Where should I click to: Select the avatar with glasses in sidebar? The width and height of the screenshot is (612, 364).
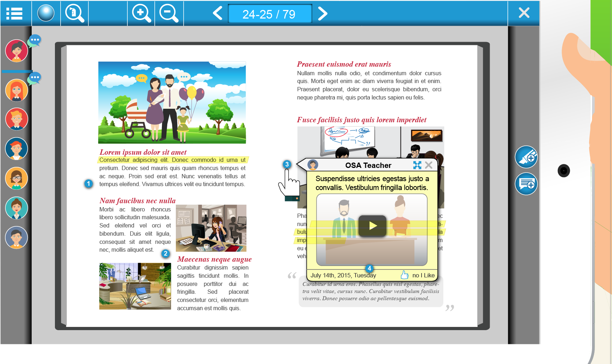(16, 178)
